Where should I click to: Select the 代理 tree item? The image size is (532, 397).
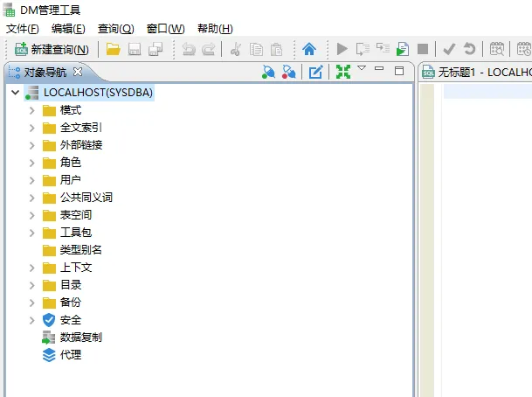point(62,355)
